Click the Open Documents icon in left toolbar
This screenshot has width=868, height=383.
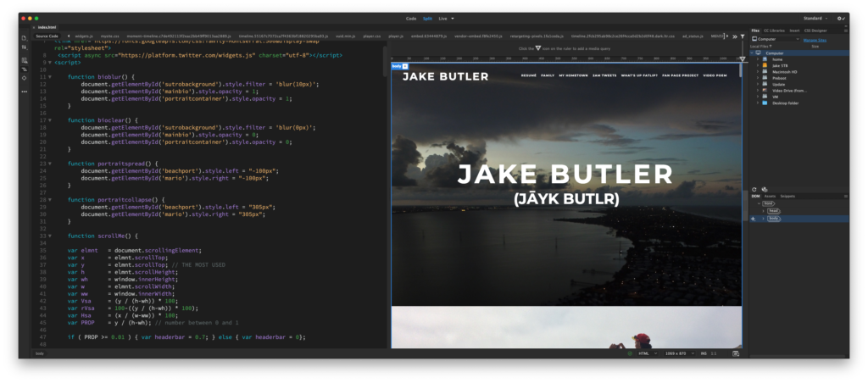(25, 37)
